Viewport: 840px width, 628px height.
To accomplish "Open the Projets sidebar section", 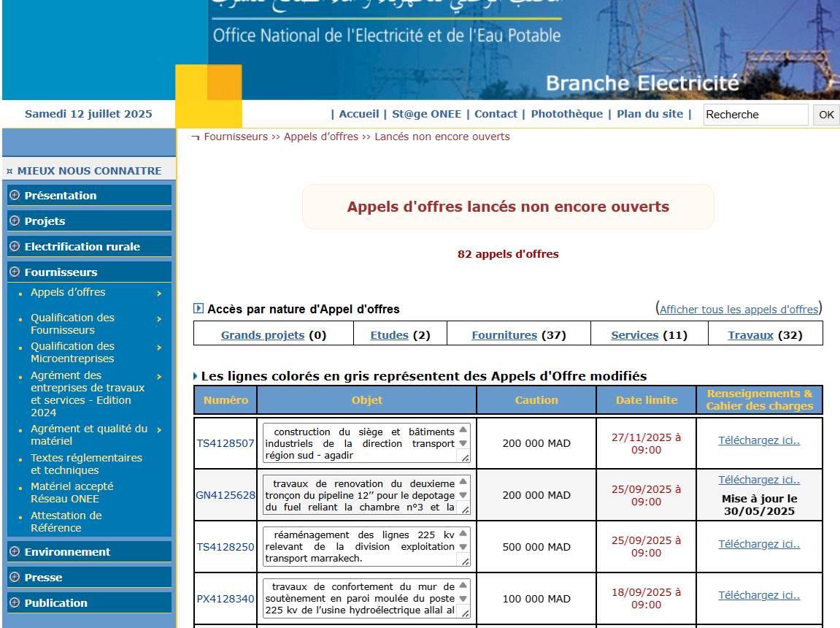I will point(90,221).
